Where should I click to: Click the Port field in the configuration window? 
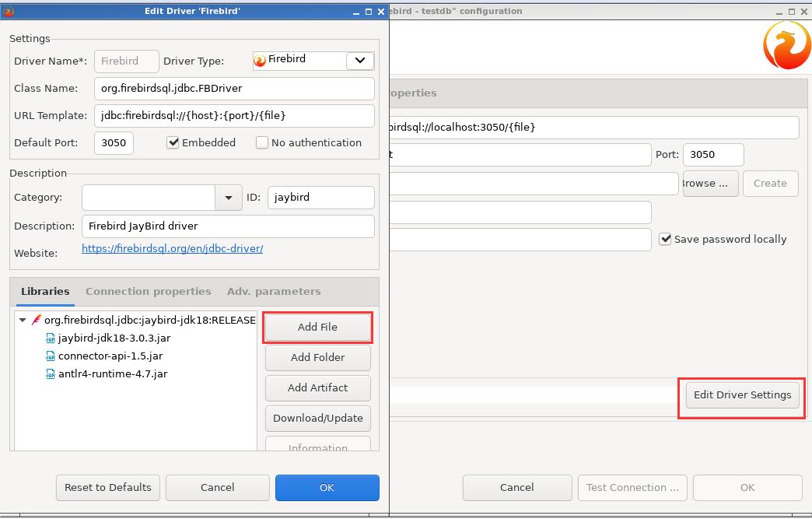(713, 155)
